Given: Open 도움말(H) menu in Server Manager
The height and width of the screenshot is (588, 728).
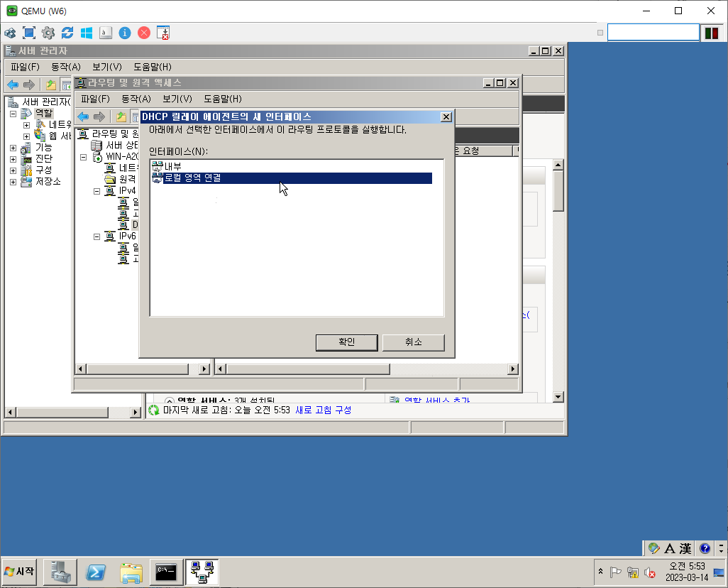Looking at the screenshot, I should pyautogui.click(x=153, y=67).
